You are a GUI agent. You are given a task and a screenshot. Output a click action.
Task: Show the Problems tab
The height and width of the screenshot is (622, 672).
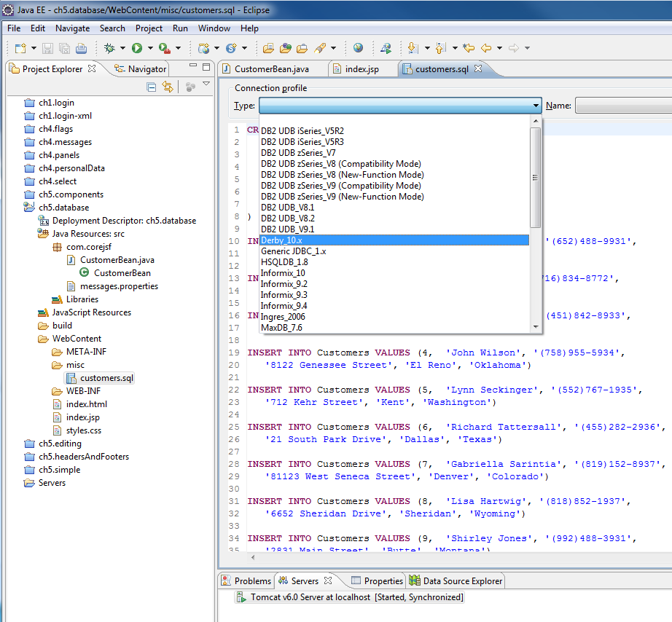tap(246, 581)
